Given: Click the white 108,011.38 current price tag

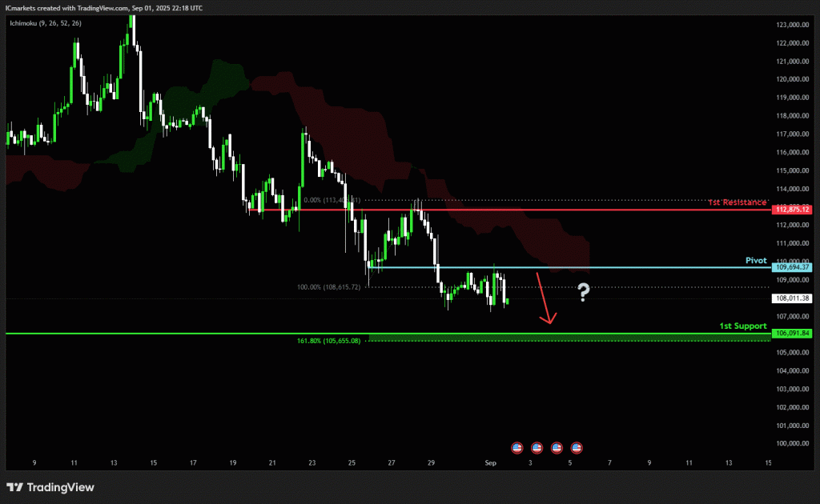Looking at the screenshot, I should click(x=792, y=298).
